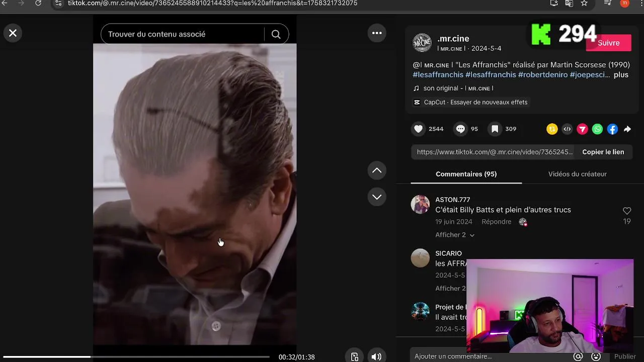Like ASTON.777's comment

[627, 211]
